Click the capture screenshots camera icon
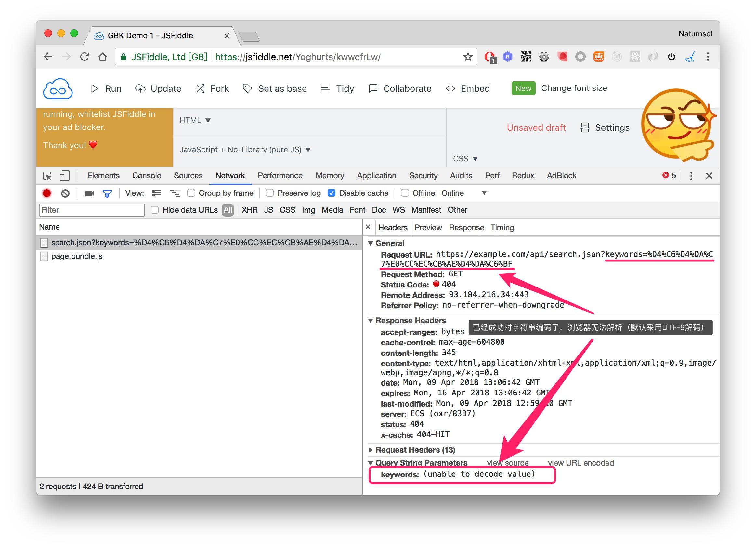Image resolution: width=756 pixels, height=547 pixels. pos(89,193)
